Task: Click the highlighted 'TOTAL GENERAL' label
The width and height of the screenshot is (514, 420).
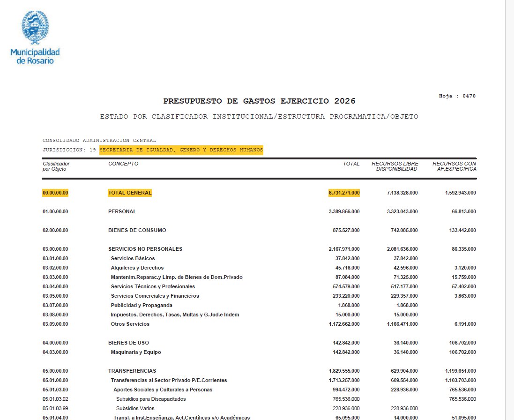Action: click(130, 193)
